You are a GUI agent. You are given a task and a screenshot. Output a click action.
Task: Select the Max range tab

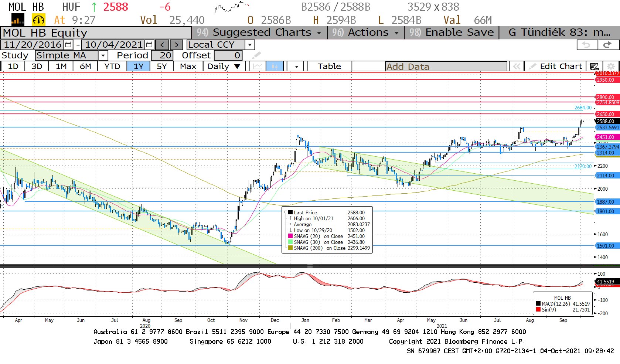[188, 67]
